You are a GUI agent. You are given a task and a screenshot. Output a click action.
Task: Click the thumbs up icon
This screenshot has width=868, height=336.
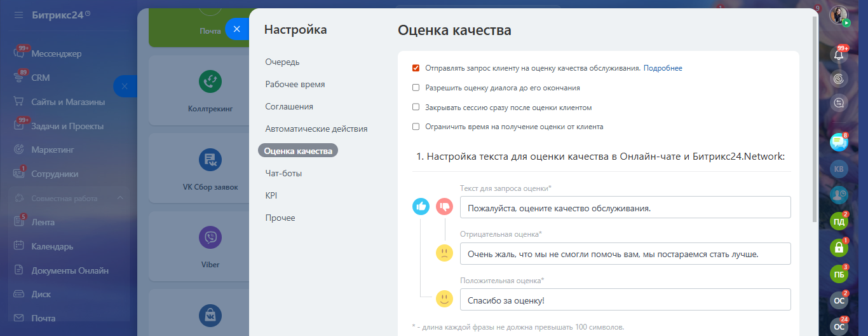pos(421,206)
